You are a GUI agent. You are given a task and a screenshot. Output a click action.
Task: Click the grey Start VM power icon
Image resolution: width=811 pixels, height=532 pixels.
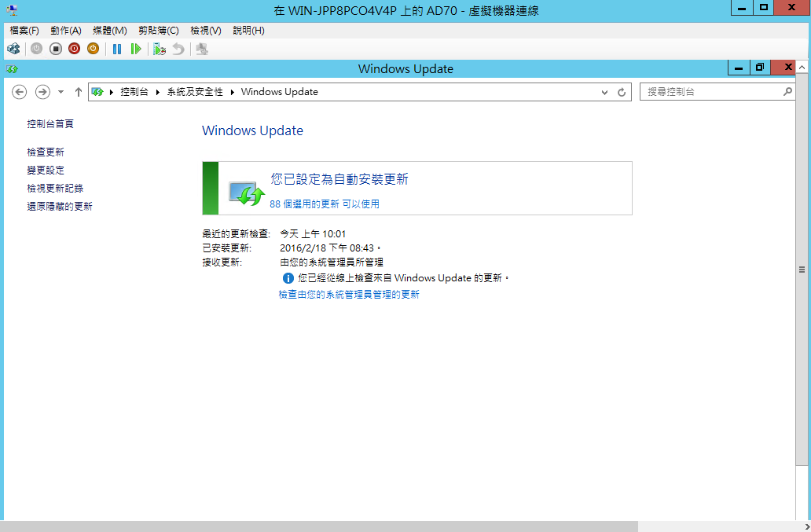[x=36, y=50]
